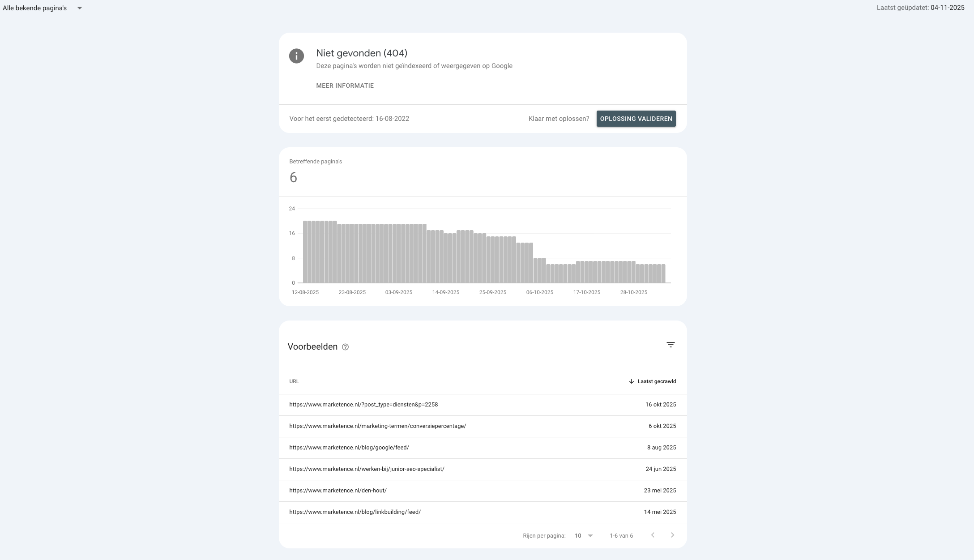Screen dimensions: 974x560
Task: Click the download-style arrow before Laatst gecrawld
Action: [631, 381]
